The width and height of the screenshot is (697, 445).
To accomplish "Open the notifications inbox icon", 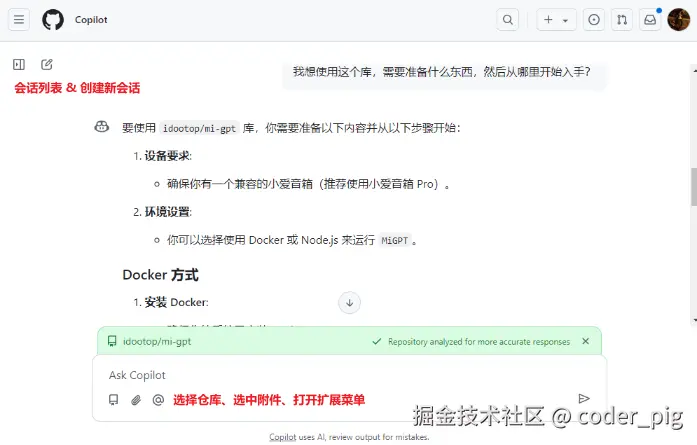I will [650, 20].
